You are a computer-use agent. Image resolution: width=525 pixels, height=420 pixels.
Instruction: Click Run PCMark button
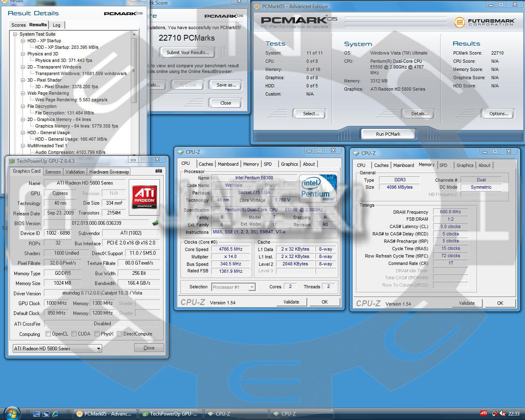point(388,134)
